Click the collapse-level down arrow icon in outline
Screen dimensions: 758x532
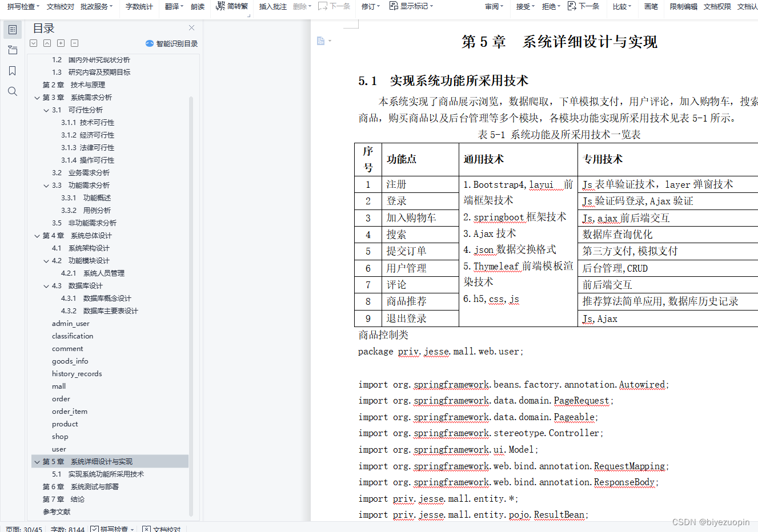coord(34,43)
